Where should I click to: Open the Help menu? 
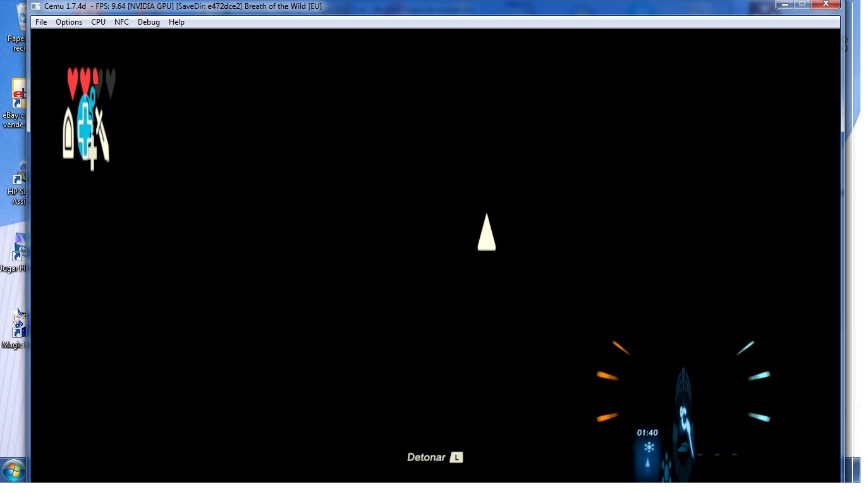(176, 22)
